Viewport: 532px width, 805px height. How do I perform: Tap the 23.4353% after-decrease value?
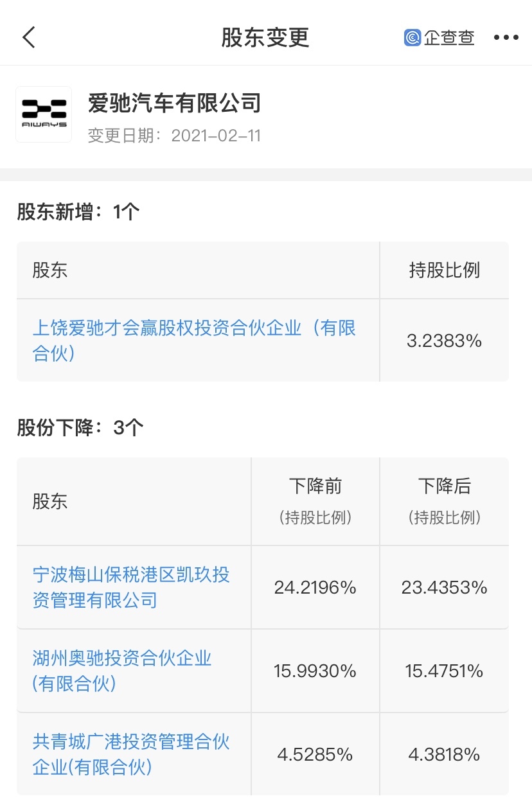coord(444,587)
